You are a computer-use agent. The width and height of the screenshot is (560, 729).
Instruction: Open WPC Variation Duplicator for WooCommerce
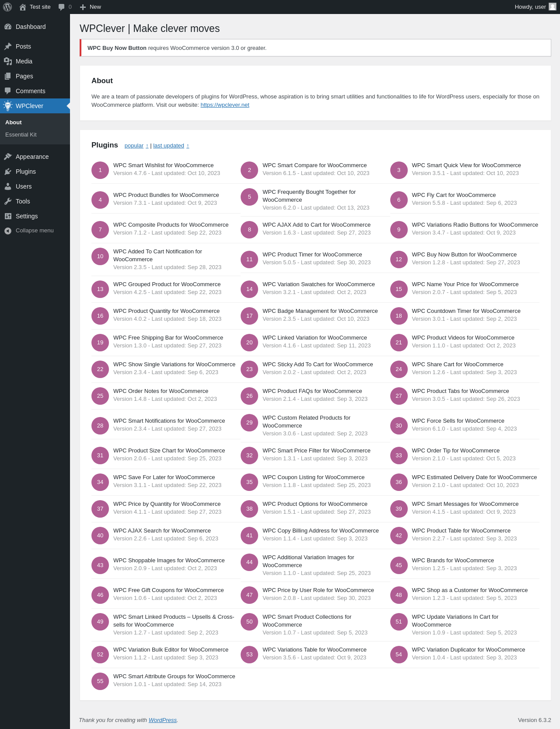tap(468, 650)
